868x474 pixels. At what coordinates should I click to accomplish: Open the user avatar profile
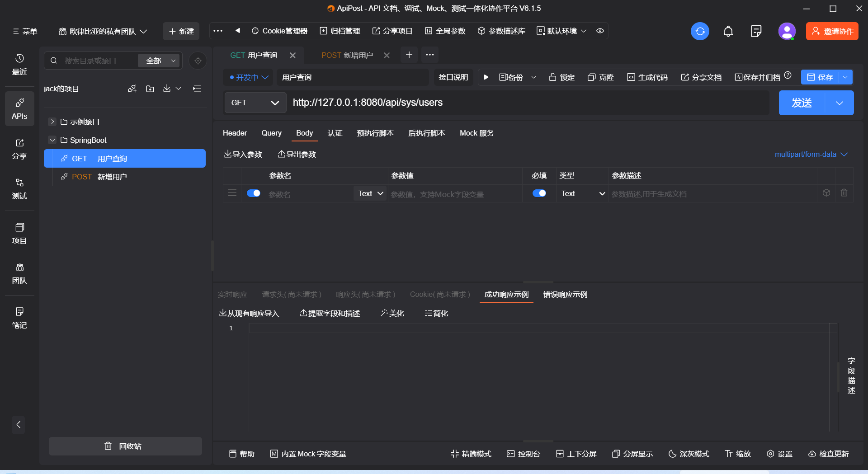[787, 31]
